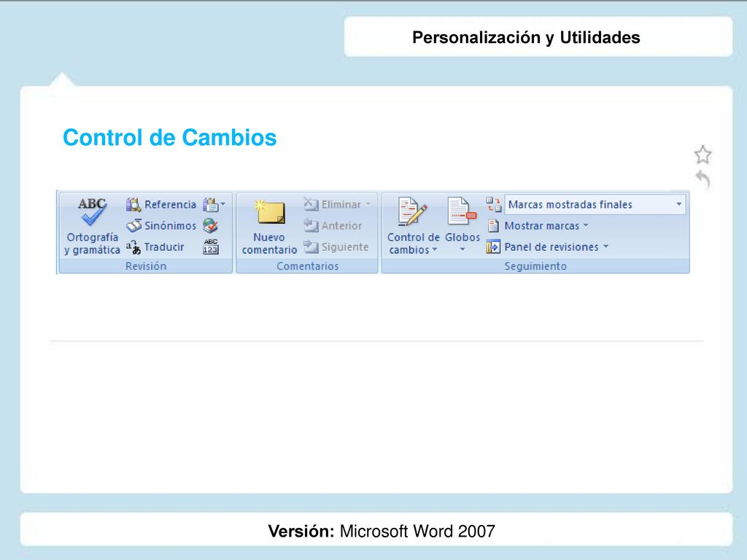747x560 pixels.
Task: Open the Referencia research tool
Action: pos(161,205)
